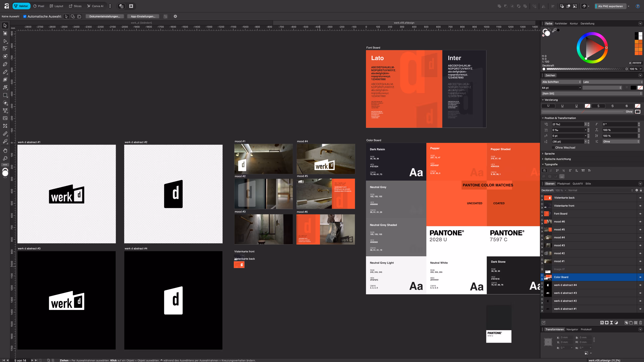Select the Node tool
The width and height of the screenshot is (644, 362).
pos(5,41)
